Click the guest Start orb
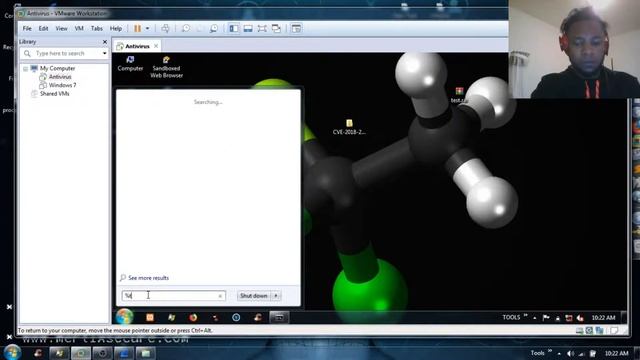This screenshot has height=360, width=640. [124, 317]
